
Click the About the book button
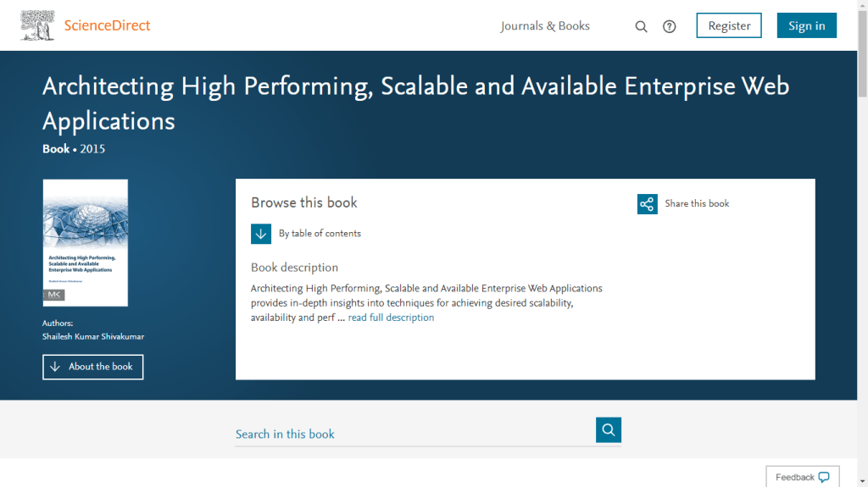93,367
